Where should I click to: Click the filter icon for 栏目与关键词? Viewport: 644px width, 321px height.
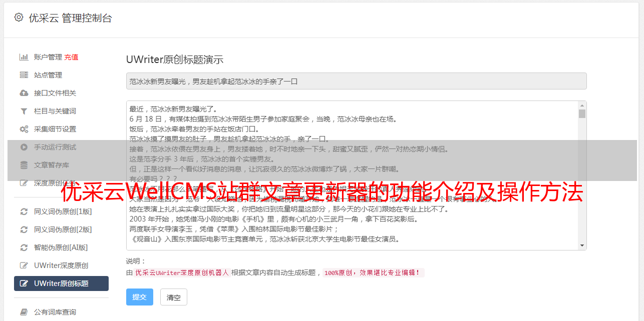point(24,111)
